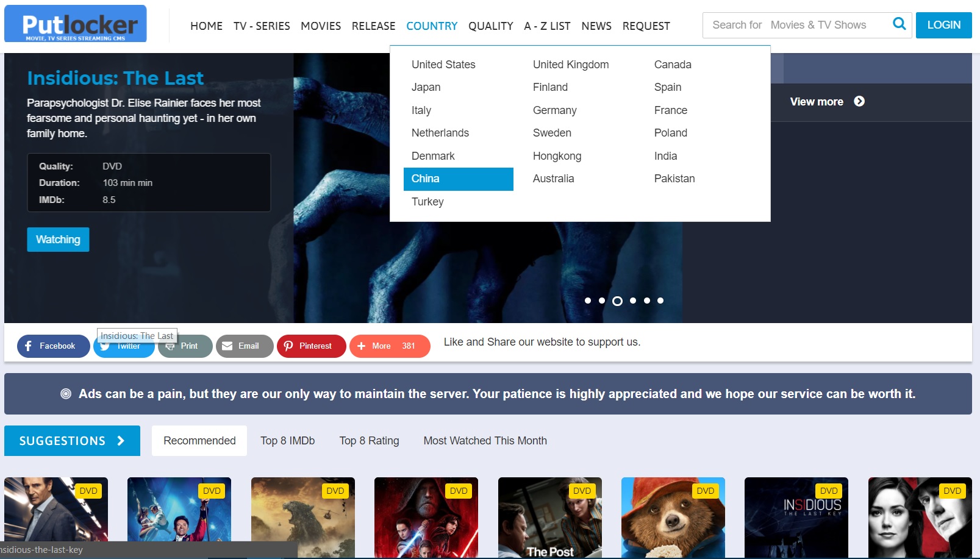
Task: Pick Germany from the country dropdown
Action: [554, 110]
